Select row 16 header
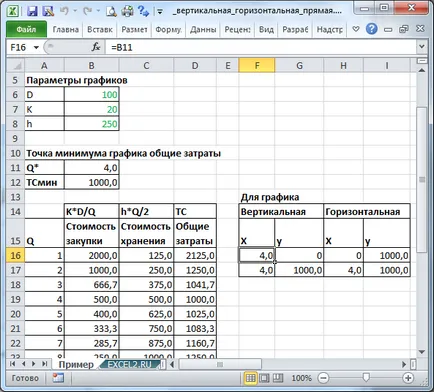 pyautogui.click(x=15, y=256)
